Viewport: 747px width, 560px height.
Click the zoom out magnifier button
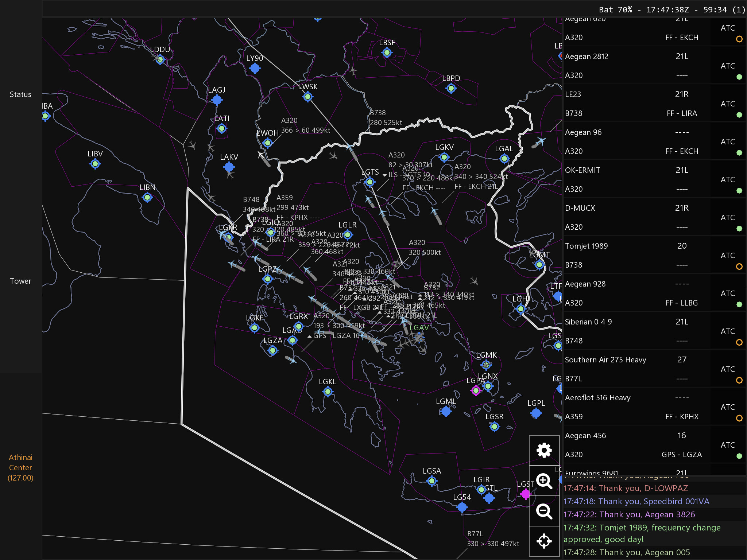click(544, 511)
